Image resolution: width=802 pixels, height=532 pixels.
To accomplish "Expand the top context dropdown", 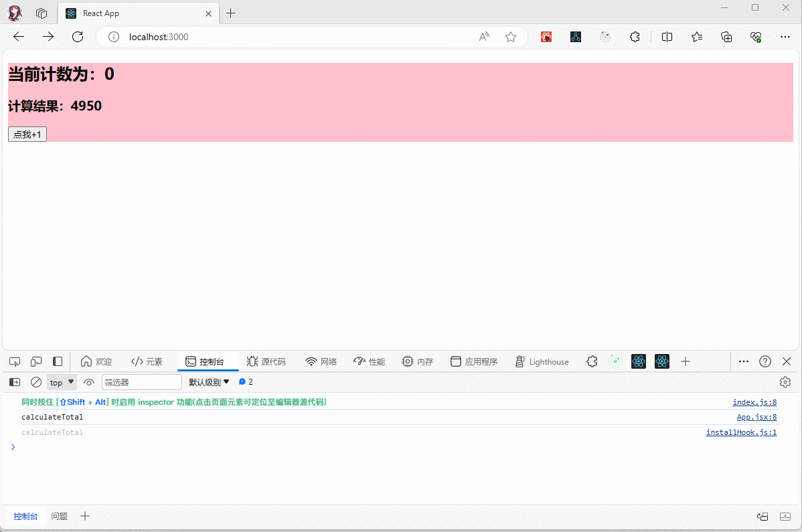I will coord(62,382).
